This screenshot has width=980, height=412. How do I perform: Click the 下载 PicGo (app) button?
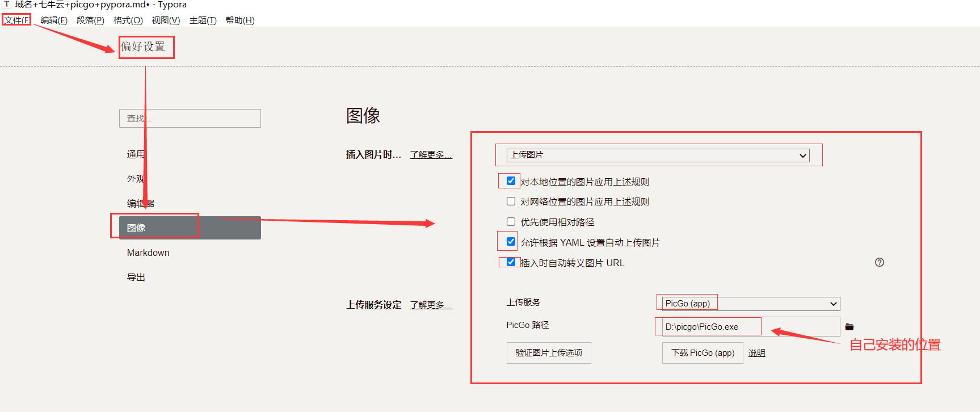(703, 353)
